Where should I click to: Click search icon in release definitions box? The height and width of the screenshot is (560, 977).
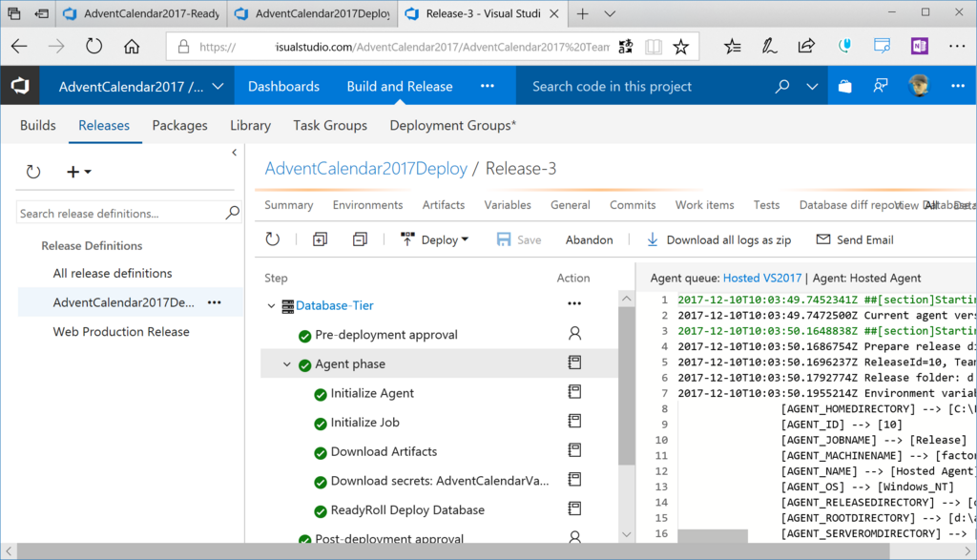tap(233, 213)
